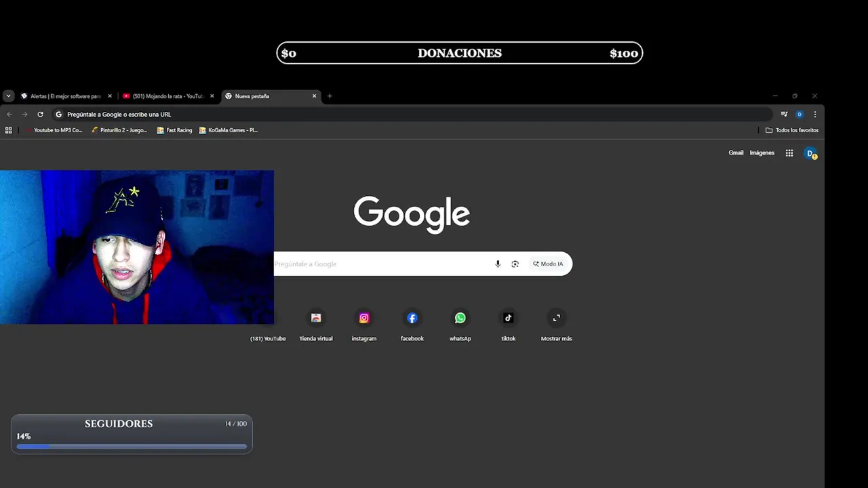Open the Tienda virtual shortcut
The height and width of the screenshot is (488, 868).
click(x=316, y=325)
